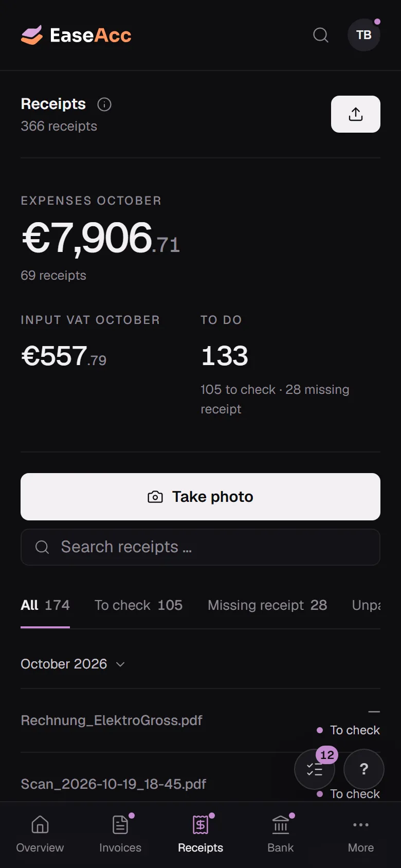Switch to the Missing receipt 28 tab

[267, 605]
